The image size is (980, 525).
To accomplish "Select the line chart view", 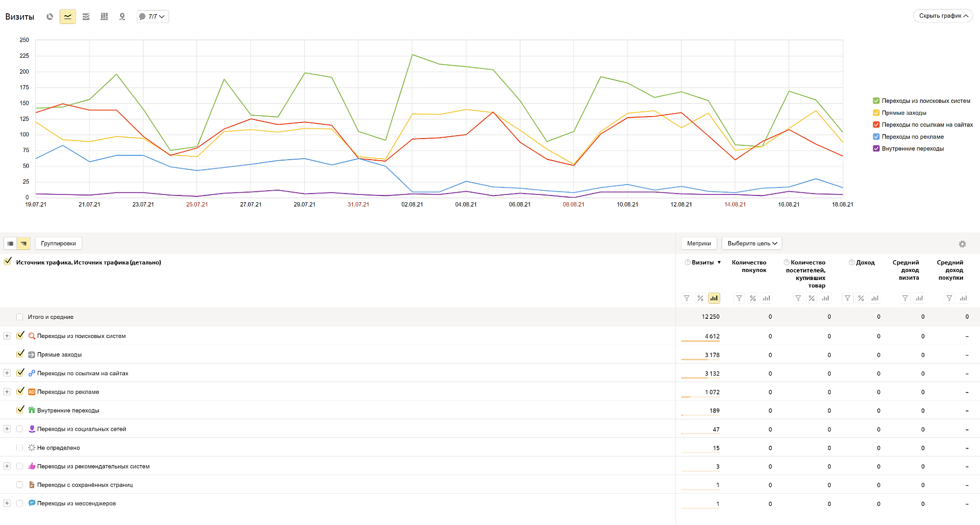I will pyautogui.click(x=68, y=17).
